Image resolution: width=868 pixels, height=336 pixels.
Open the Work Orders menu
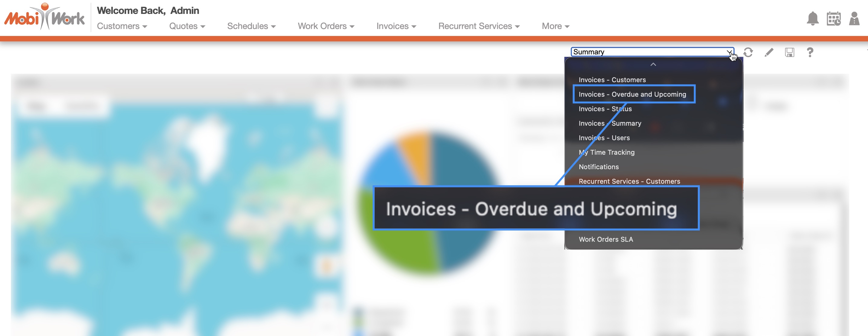(x=326, y=26)
